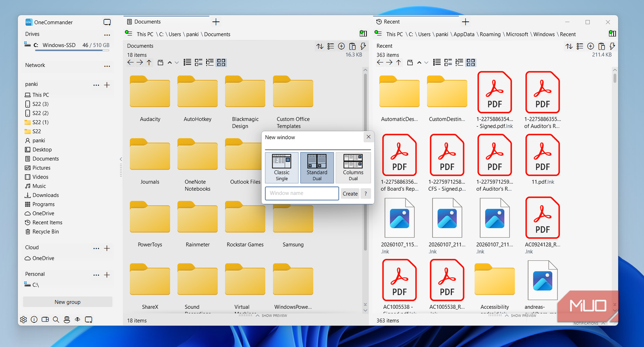Image resolution: width=644 pixels, height=347 pixels.
Task: Open Cloud group options menu
Action: (96, 248)
